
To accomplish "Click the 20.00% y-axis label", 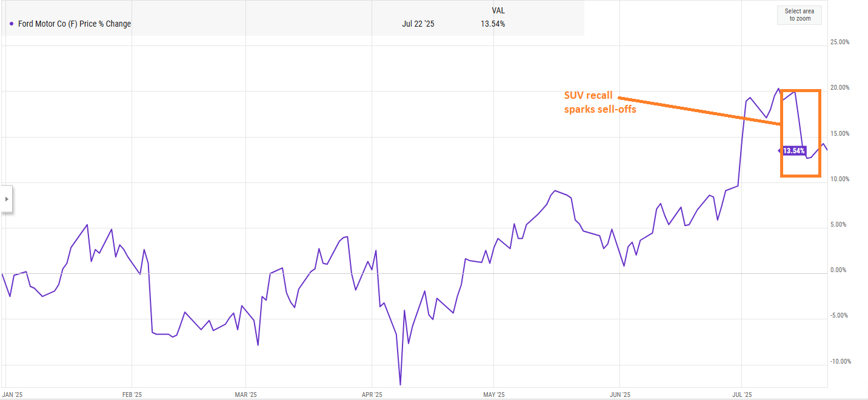I will tap(840, 87).
